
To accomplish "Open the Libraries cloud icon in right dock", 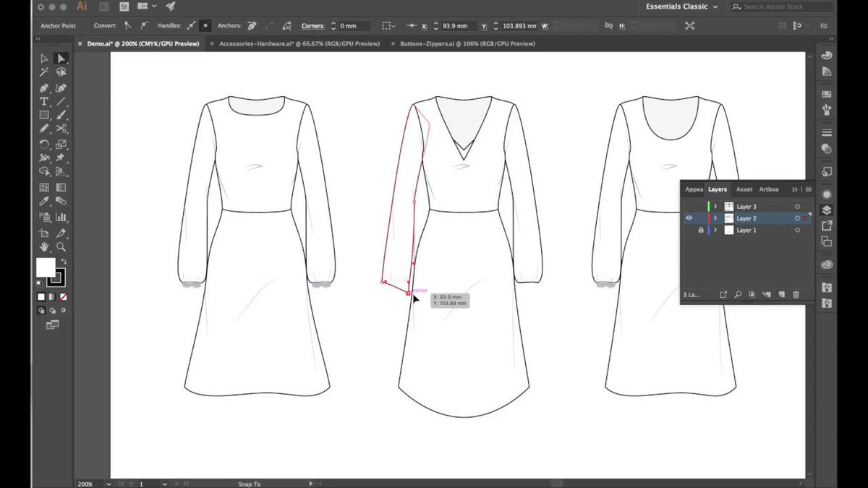I will pyautogui.click(x=827, y=265).
